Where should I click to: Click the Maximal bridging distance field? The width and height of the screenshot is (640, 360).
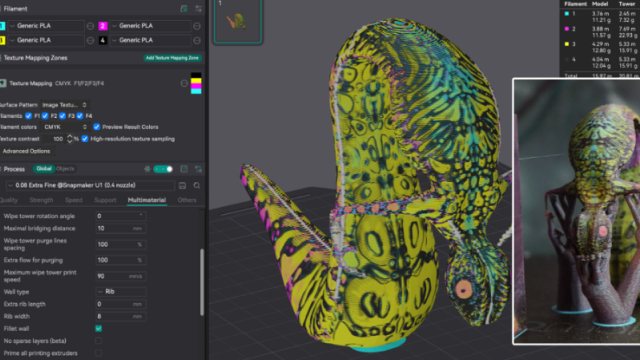[x=120, y=229]
